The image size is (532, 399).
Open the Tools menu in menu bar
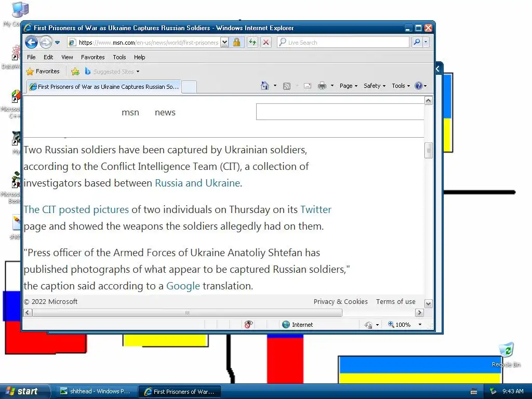[119, 57]
